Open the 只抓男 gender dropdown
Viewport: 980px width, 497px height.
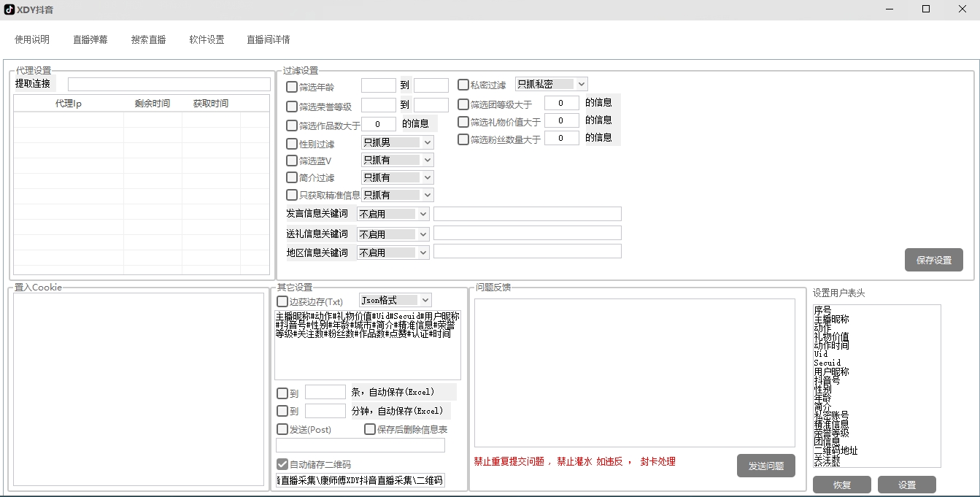(x=398, y=142)
